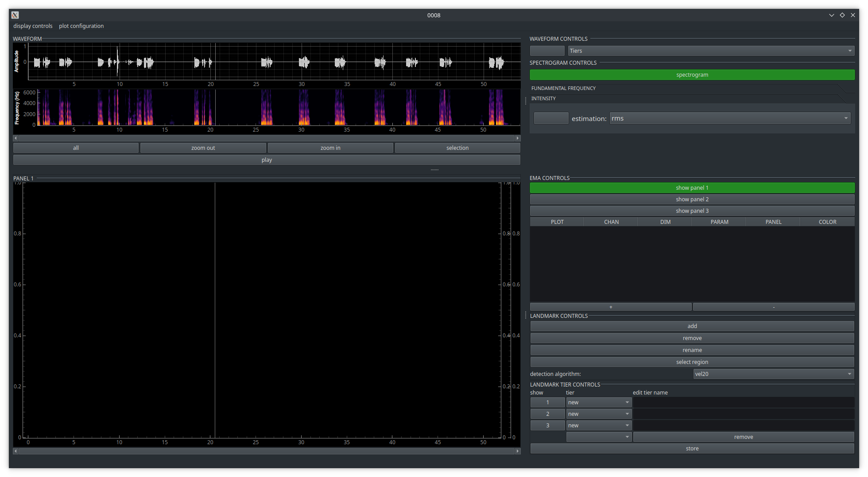Click the app icon in title bar

(x=15, y=15)
